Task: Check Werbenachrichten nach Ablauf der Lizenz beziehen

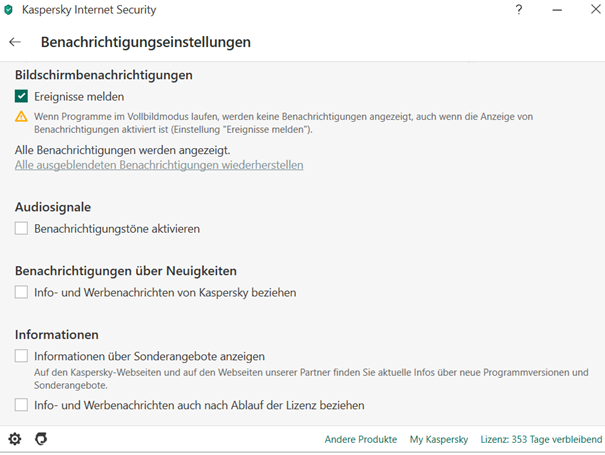Action: pyautogui.click(x=21, y=405)
